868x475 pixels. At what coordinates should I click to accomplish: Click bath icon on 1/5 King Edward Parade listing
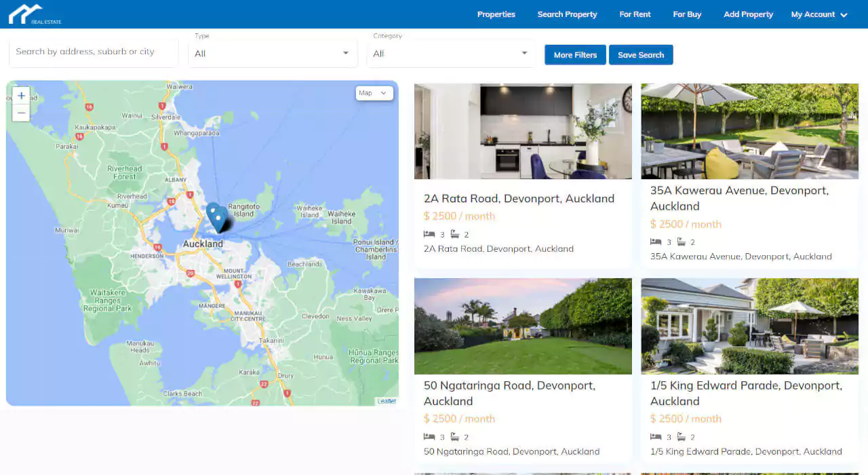[681, 437]
